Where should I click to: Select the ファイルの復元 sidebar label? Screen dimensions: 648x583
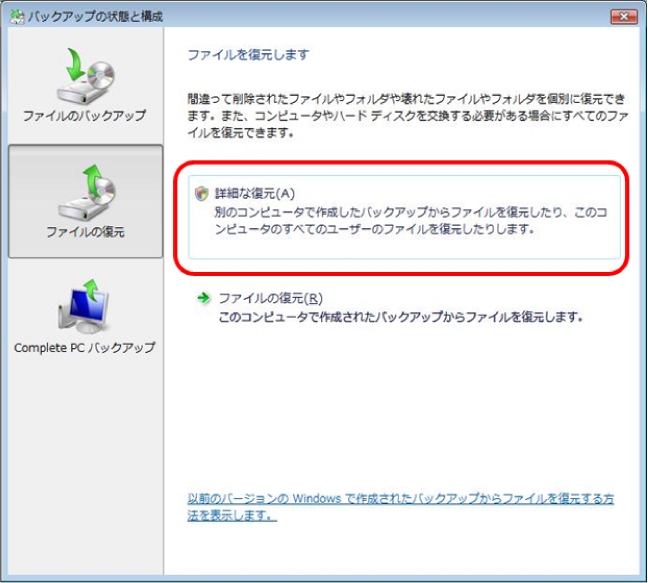85,233
